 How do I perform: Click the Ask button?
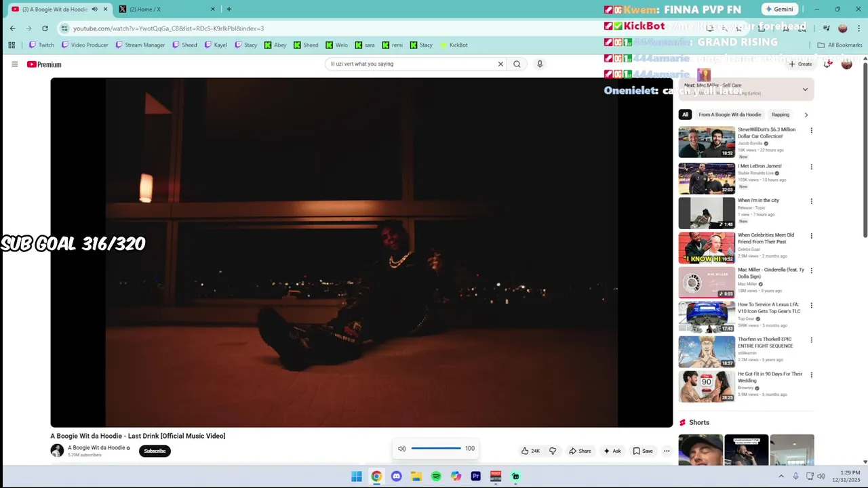click(x=612, y=451)
